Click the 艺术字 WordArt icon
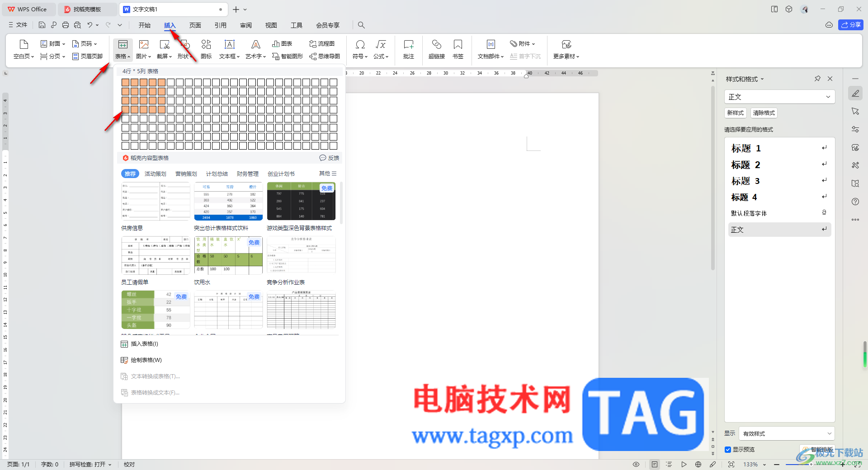The width and height of the screenshot is (868, 470). click(x=256, y=44)
